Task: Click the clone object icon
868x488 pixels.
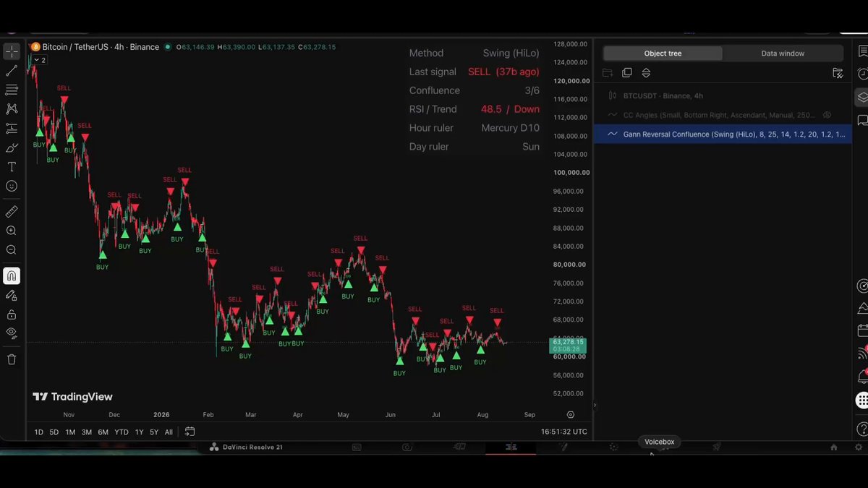Action: click(x=627, y=73)
